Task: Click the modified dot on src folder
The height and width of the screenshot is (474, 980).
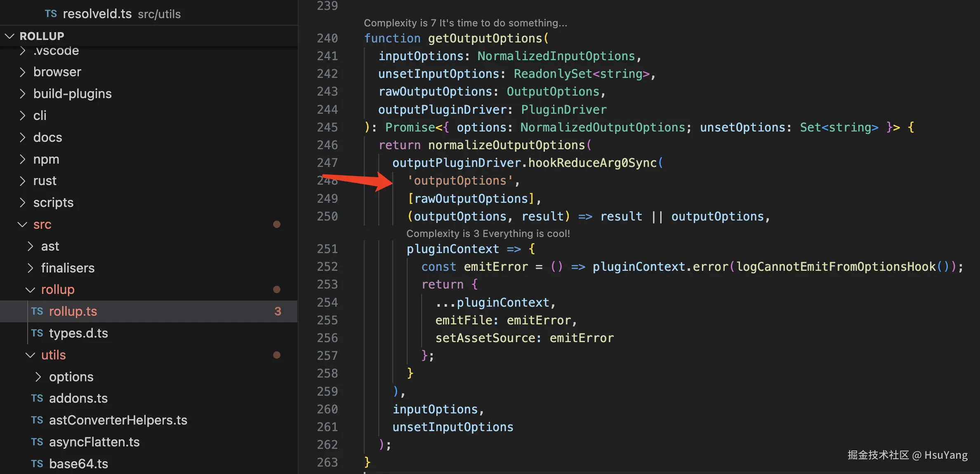Action: 277,224
